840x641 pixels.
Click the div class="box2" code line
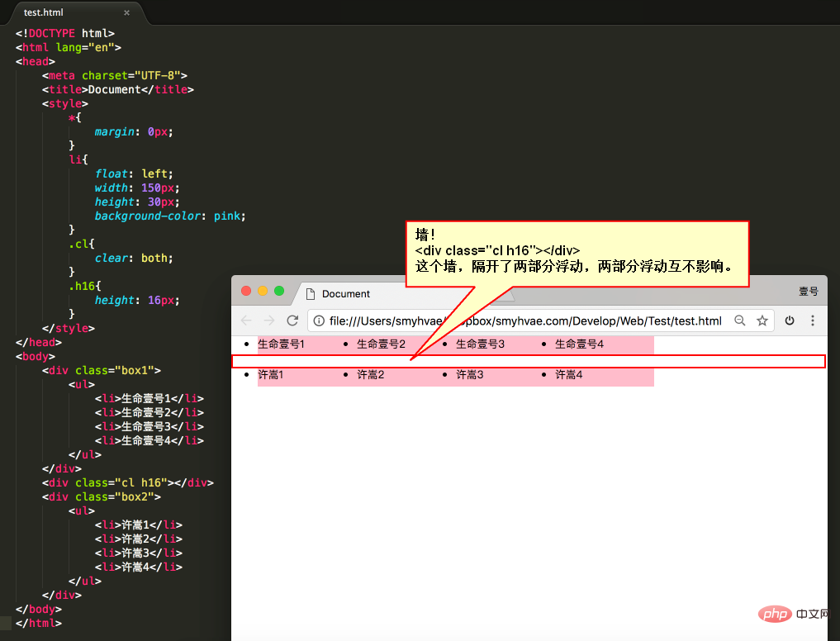point(102,496)
